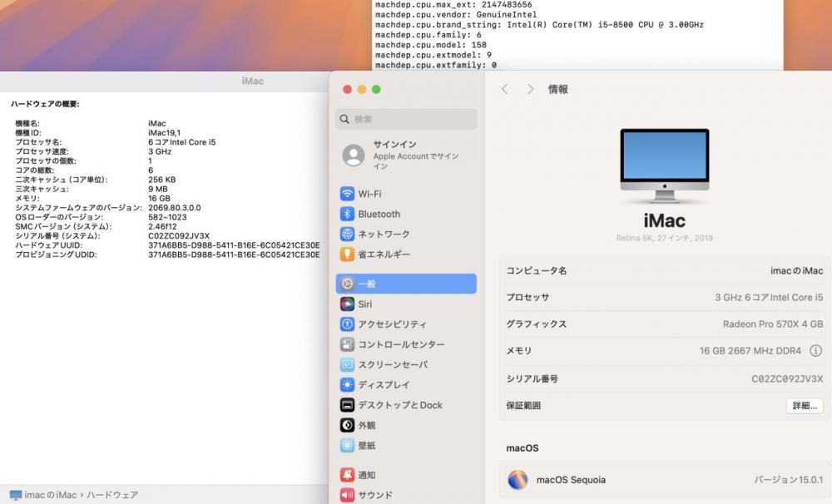Click プロビジョニングUDID value in System Information
Screen dimensions: 832x504
tap(234, 254)
